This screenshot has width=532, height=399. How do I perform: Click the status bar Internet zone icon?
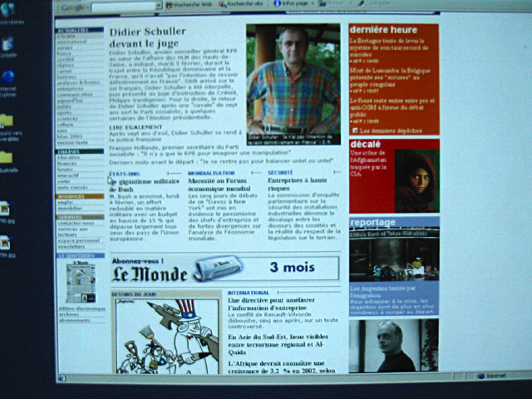pyautogui.click(x=480, y=376)
